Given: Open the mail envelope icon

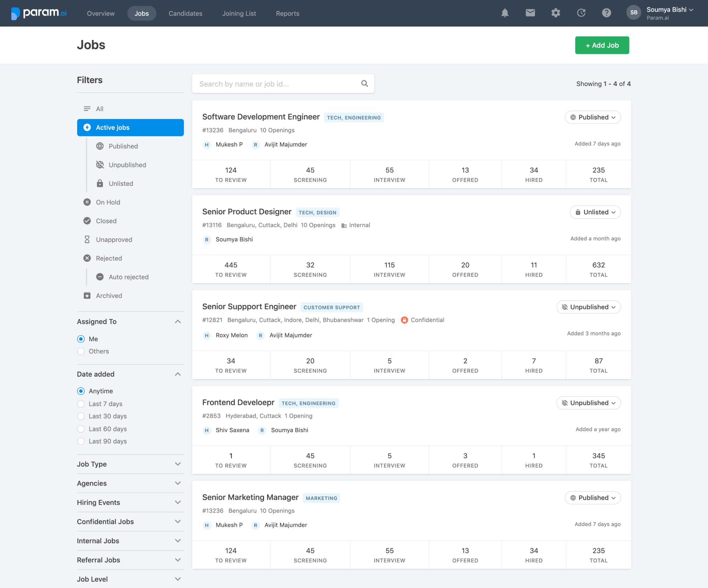Looking at the screenshot, I should pos(530,13).
